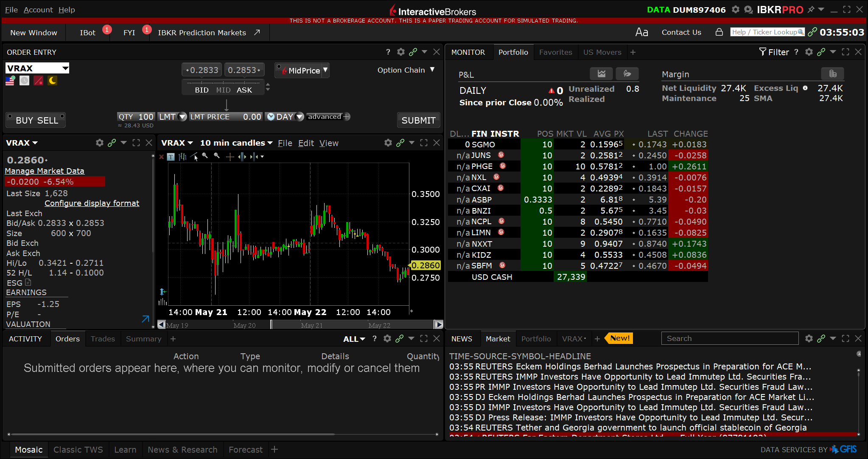868x459 pixels.
Task: Toggle the MidPrice radio selector
Action: [x=279, y=67]
